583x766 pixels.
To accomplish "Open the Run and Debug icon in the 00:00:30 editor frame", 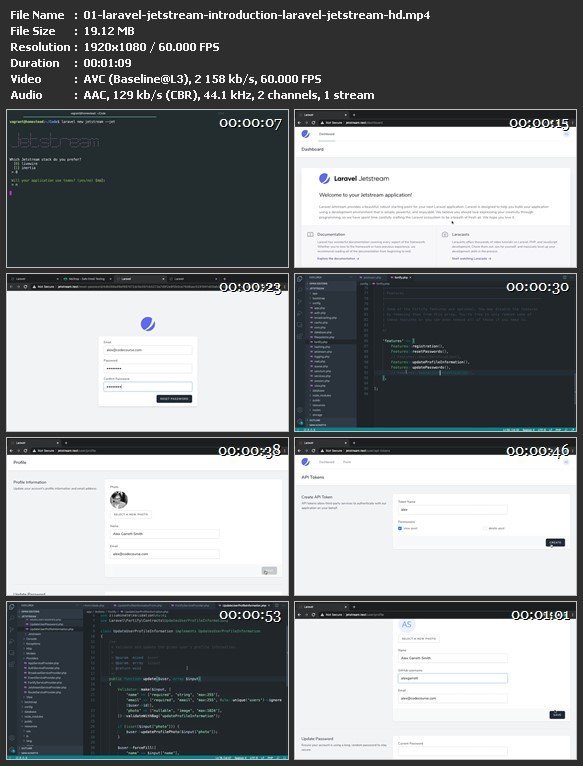I will coord(300,314).
